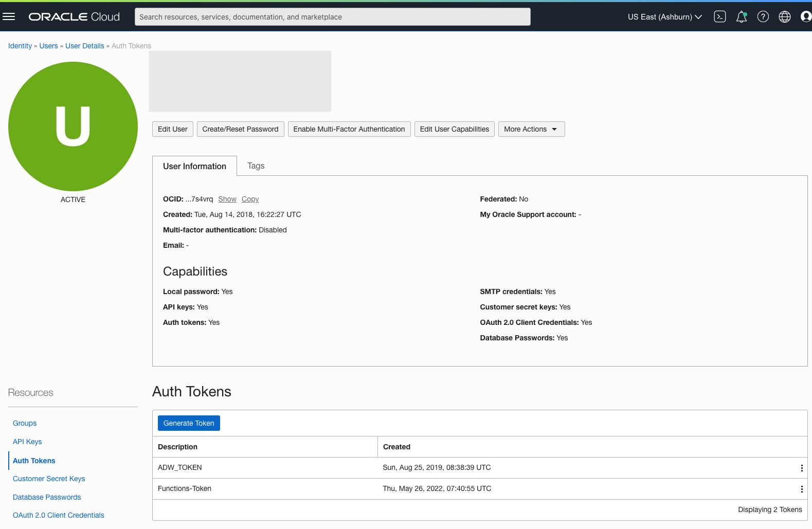Open the notifications bell
Screen dimensions: 812x529
point(741,17)
